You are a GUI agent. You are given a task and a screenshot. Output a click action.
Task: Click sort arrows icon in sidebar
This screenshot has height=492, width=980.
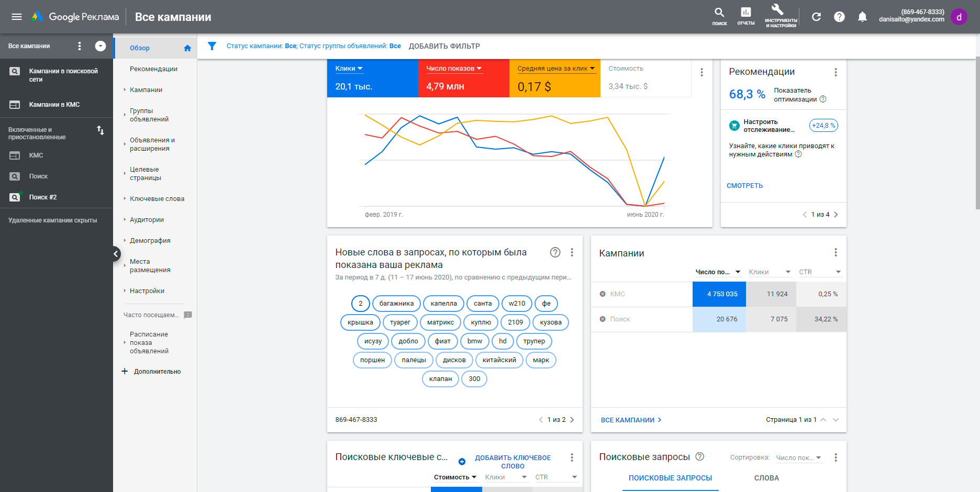click(101, 130)
